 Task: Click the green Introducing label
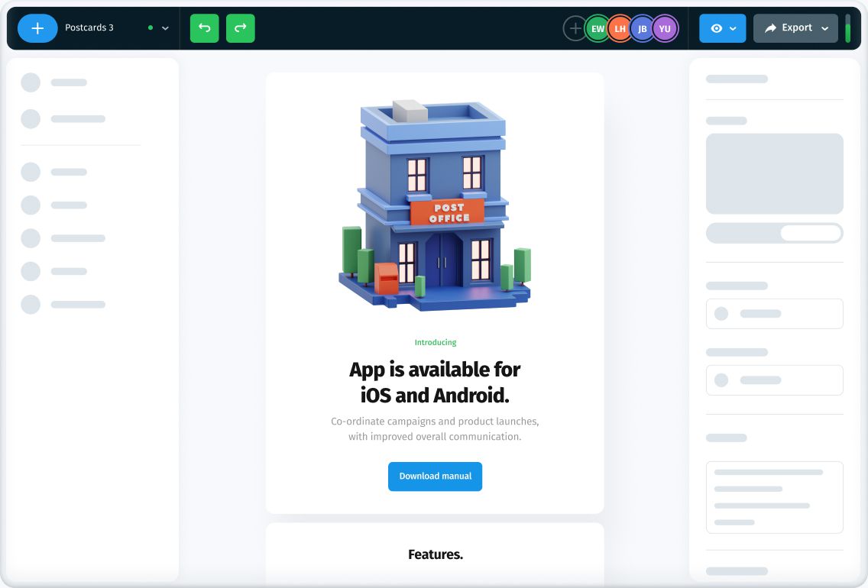pyautogui.click(x=435, y=342)
